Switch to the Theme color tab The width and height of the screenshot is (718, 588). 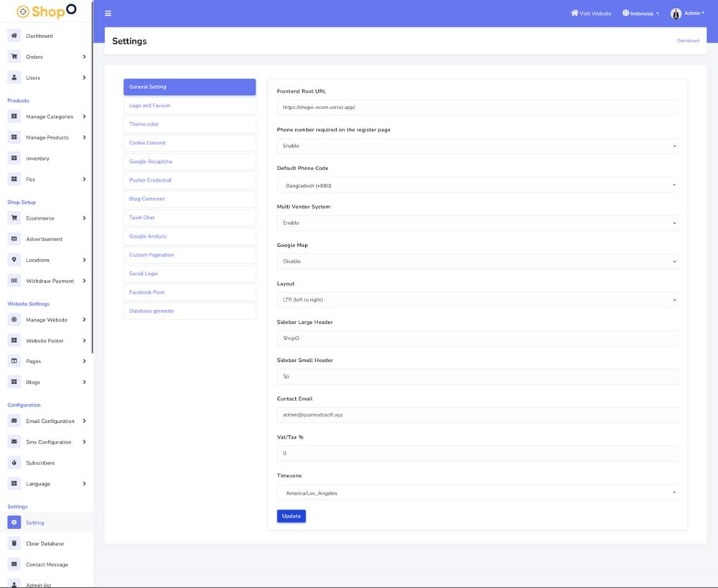coord(190,124)
